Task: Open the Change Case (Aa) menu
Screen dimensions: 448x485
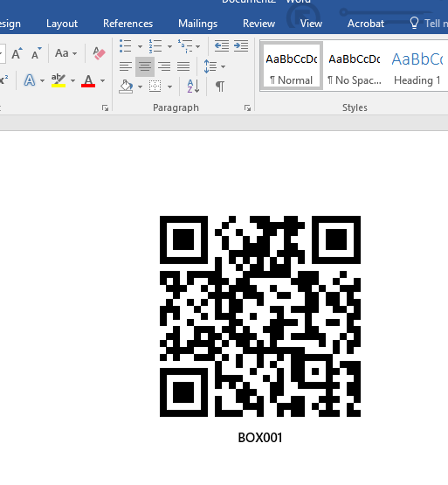Action: [x=65, y=53]
